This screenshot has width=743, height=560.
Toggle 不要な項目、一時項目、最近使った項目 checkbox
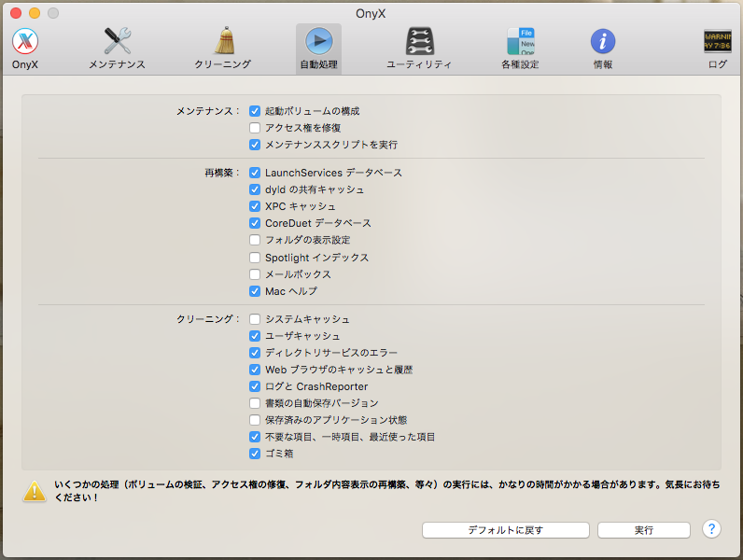[x=255, y=437]
